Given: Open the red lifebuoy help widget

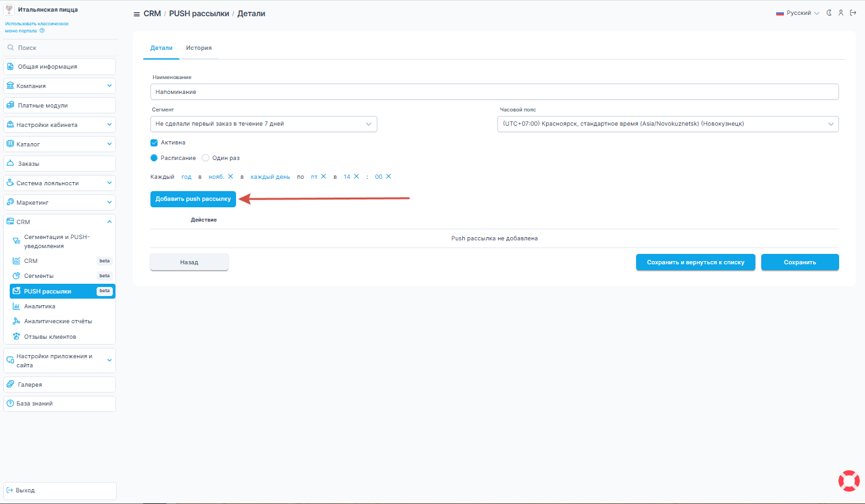Looking at the screenshot, I should point(849,481).
